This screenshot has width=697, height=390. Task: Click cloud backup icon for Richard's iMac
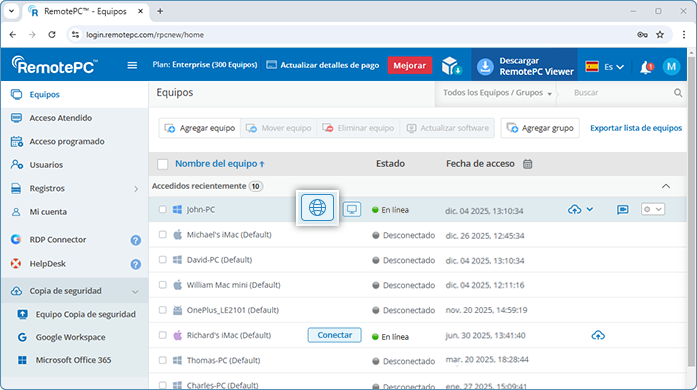[x=598, y=335]
